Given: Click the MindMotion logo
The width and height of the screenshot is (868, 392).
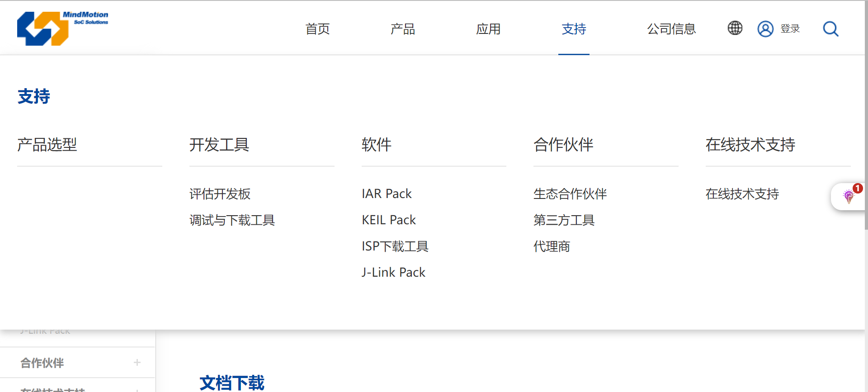Looking at the screenshot, I should coord(62,28).
